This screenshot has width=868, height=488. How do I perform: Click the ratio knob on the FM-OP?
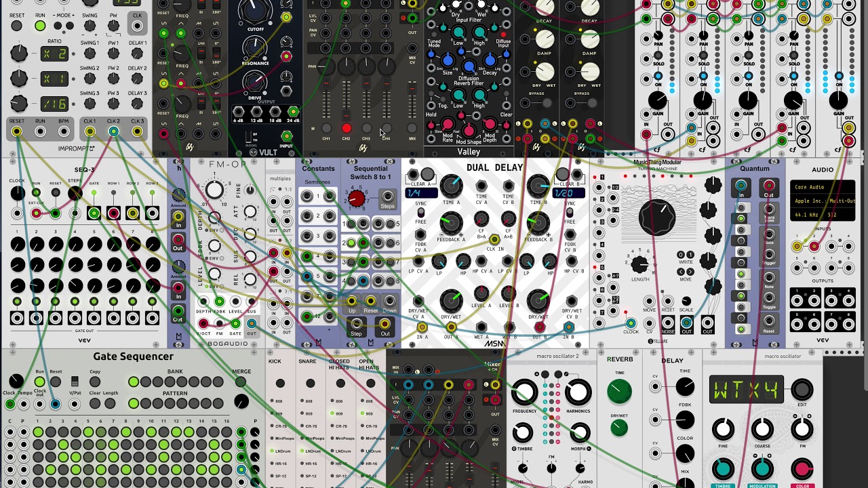[215, 190]
